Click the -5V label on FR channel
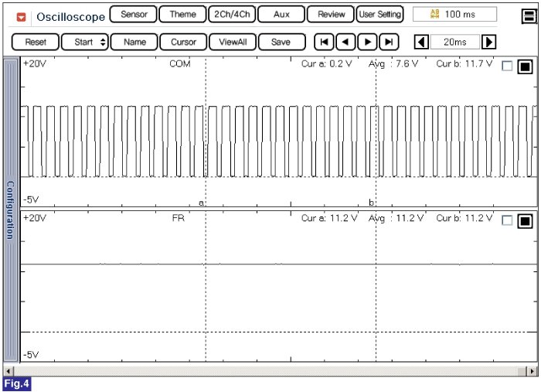Screen dimensions: 541x392 point(31,354)
